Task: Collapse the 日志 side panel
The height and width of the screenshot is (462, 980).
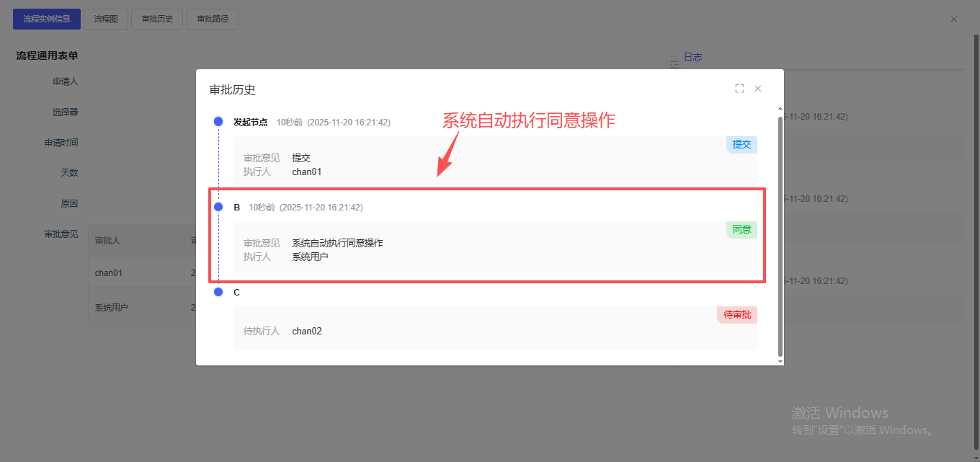Action: click(674, 65)
